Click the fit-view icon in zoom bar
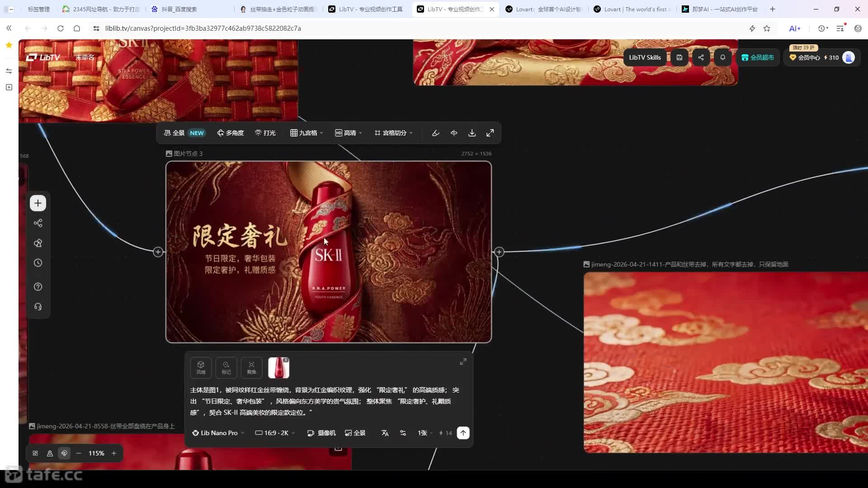The height and width of the screenshot is (488, 868). coord(35,453)
